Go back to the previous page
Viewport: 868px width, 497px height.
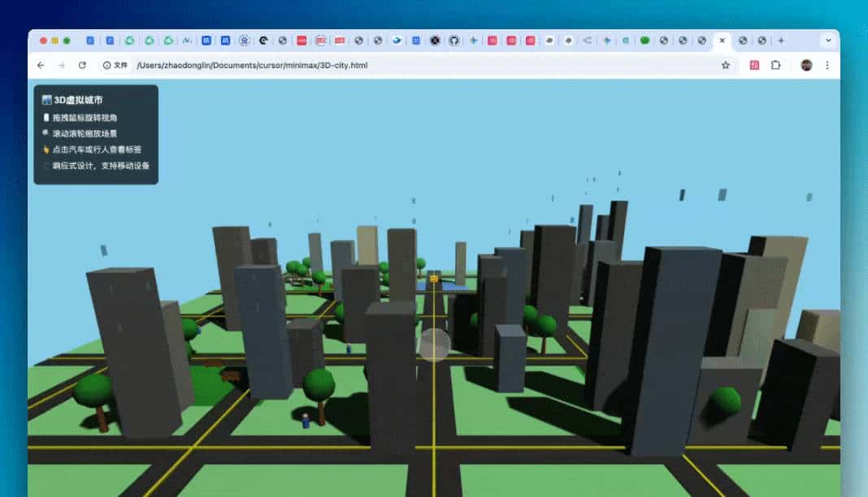click(x=41, y=65)
